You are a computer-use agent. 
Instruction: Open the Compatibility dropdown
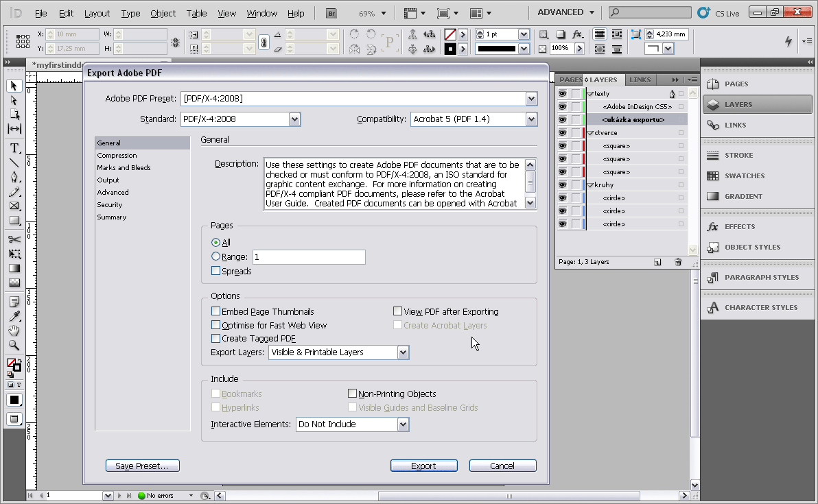(x=531, y=119)
